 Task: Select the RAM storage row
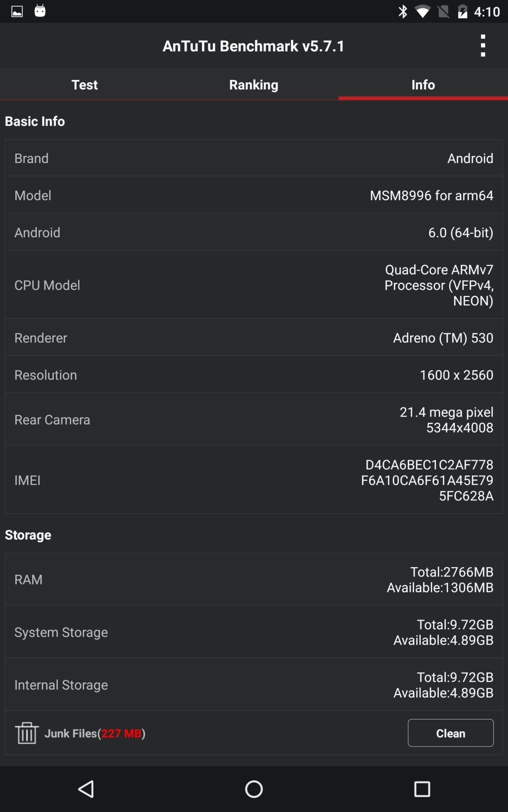pos(254,579)
